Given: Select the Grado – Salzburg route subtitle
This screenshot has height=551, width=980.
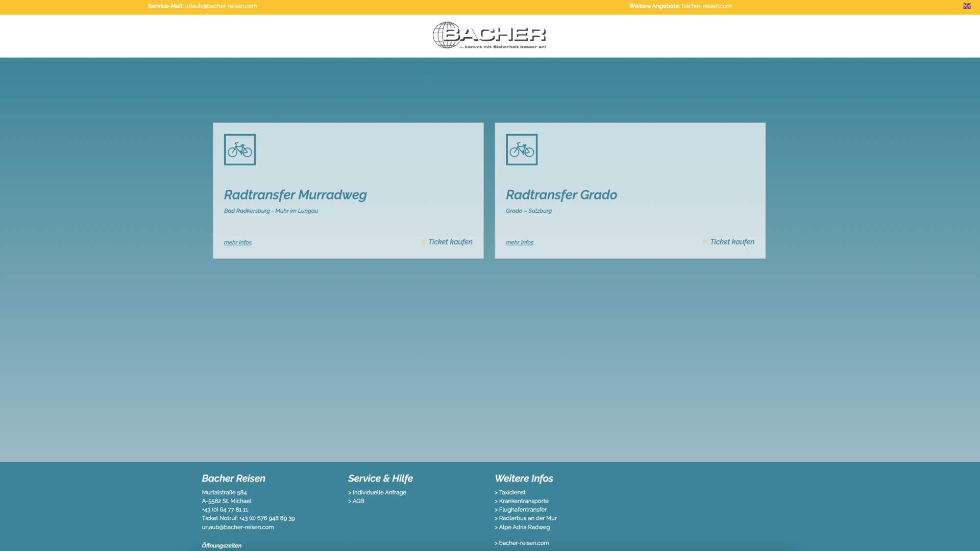Looking at the screenshot, I should pos(529,211).
